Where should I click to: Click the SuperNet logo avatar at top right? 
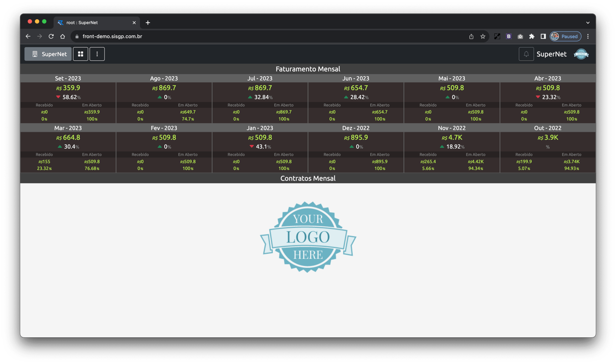pos(581,54)
